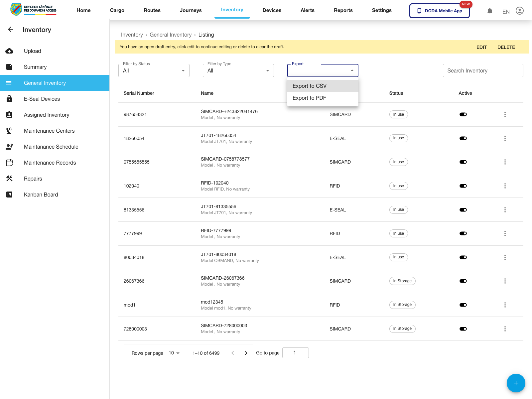Open the Kanban Board view
The width and height of the screenshot is (532, 399).
[41, 195]
